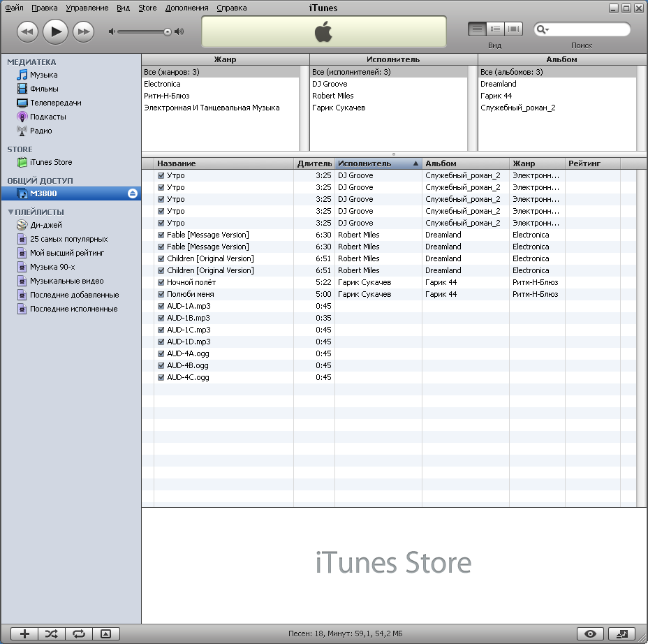Sort by Жанр column header in track list
The image size is (648, 644).
click(x=537, y=163)
